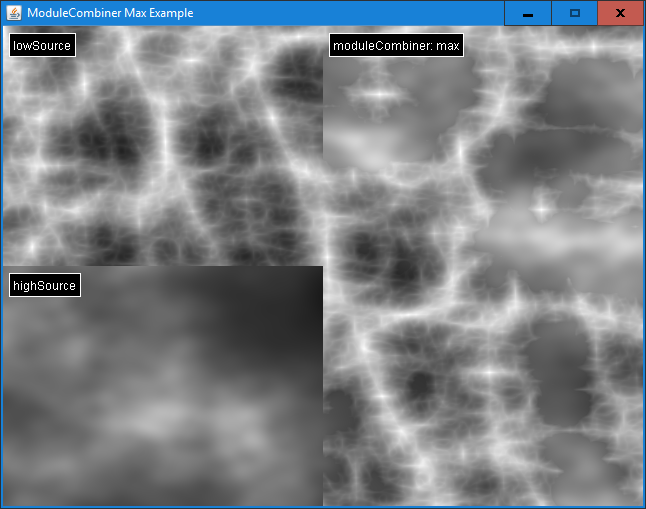Click the large moduleCombiner max output image

482,300
